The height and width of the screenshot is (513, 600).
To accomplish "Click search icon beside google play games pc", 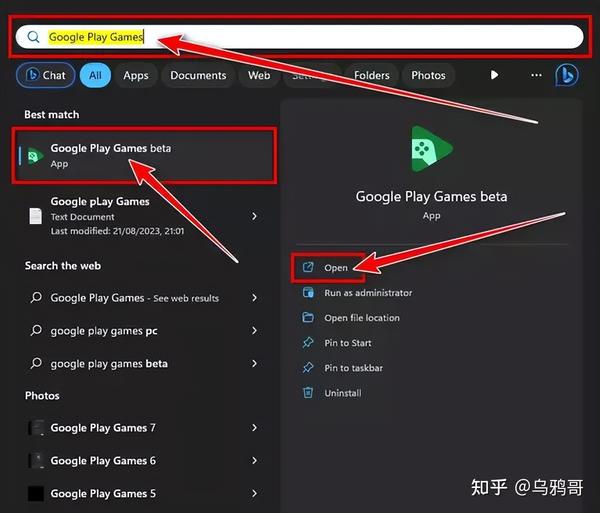I will (x=36, y=330).
